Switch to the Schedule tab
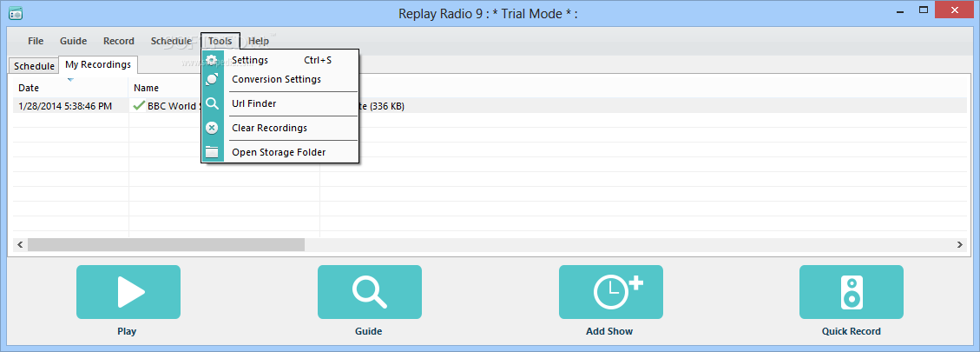 [34, 66]
